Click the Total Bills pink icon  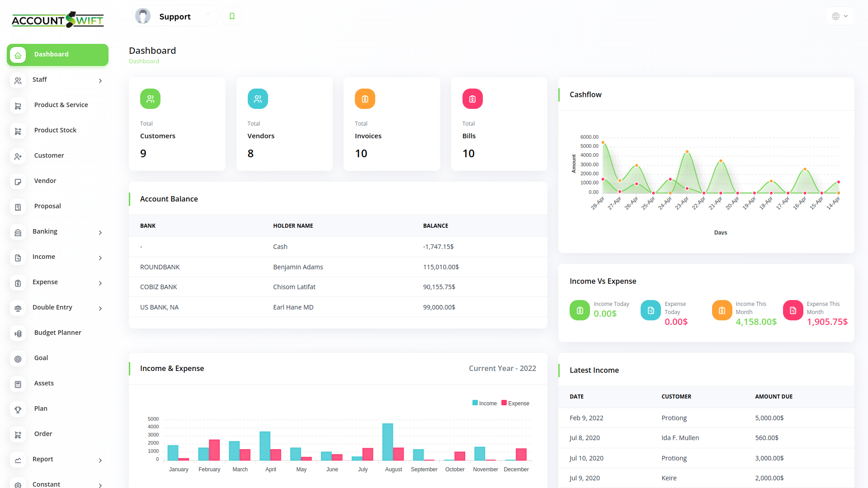tap(472, 99)
